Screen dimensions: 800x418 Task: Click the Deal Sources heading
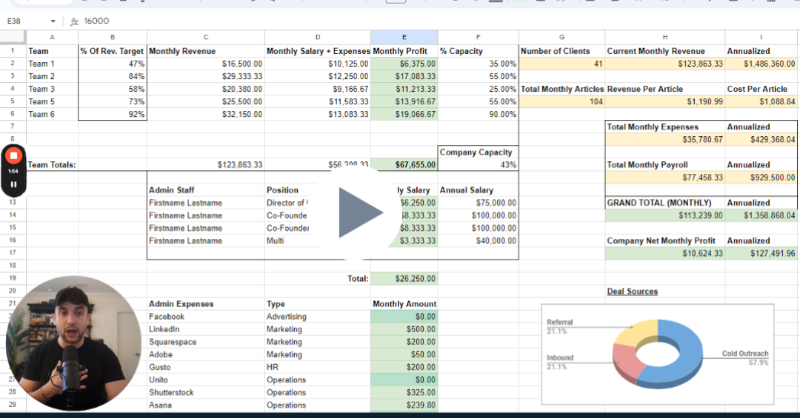coord(632,291)
